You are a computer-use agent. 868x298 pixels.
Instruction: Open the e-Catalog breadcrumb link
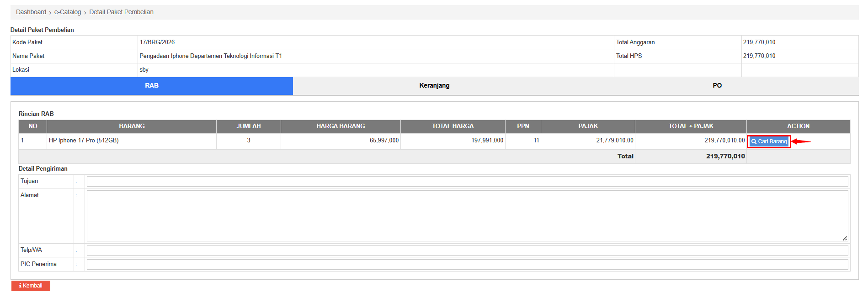click(x=68, y=12)
